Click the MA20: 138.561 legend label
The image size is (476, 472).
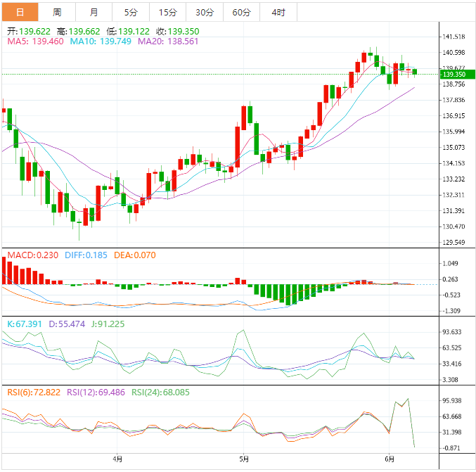168,42
